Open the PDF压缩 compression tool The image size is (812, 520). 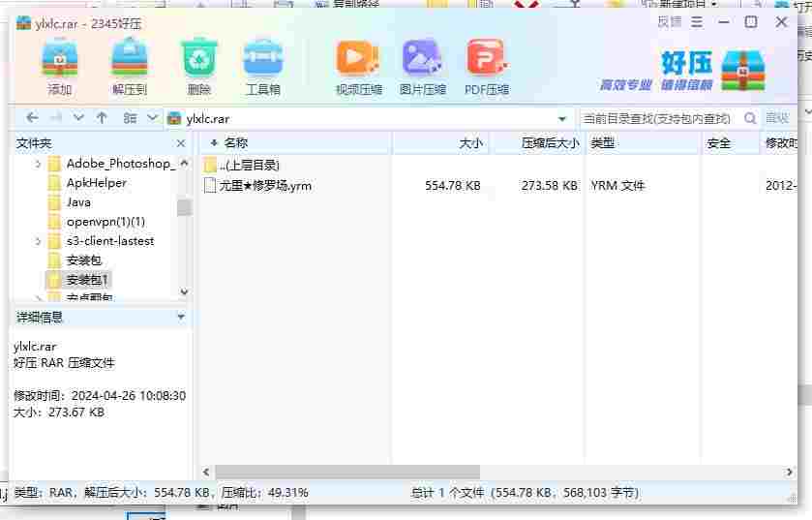pyautogui.click(x=486, y=68)
